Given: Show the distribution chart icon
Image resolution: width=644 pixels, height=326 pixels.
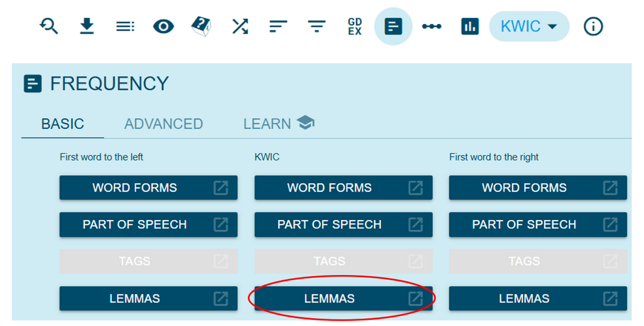Looking at the screenshot, I should 469,26.
